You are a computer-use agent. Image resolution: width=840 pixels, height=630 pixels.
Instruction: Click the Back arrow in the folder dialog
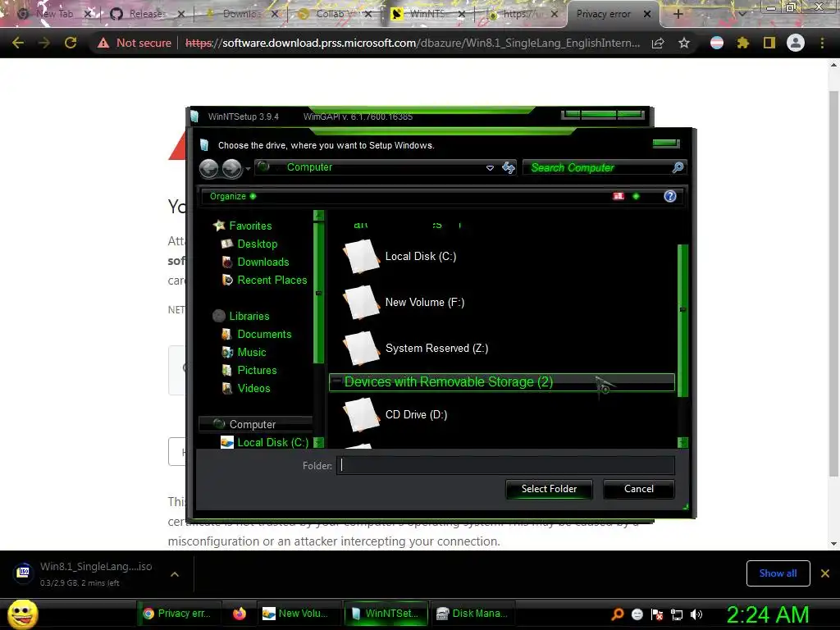click(208, 169)
